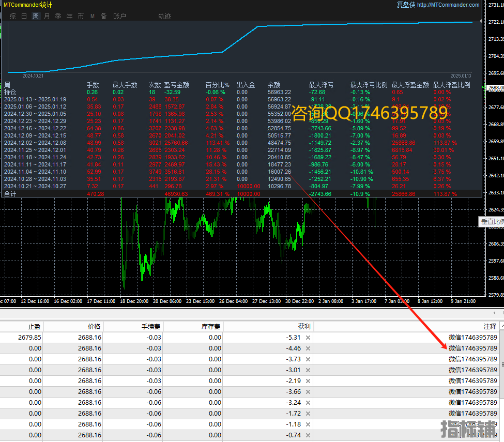Show the 年 yearly statistics

click(70, 16)
